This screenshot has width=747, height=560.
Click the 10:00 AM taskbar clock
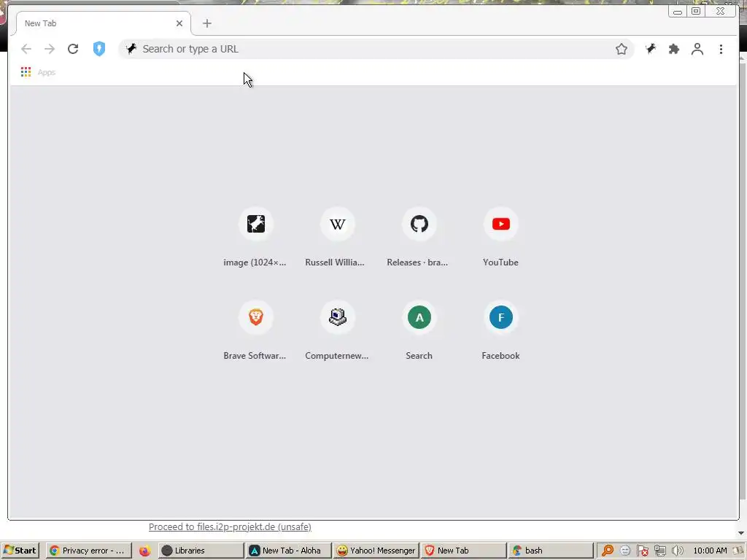[x=710, y=551]
